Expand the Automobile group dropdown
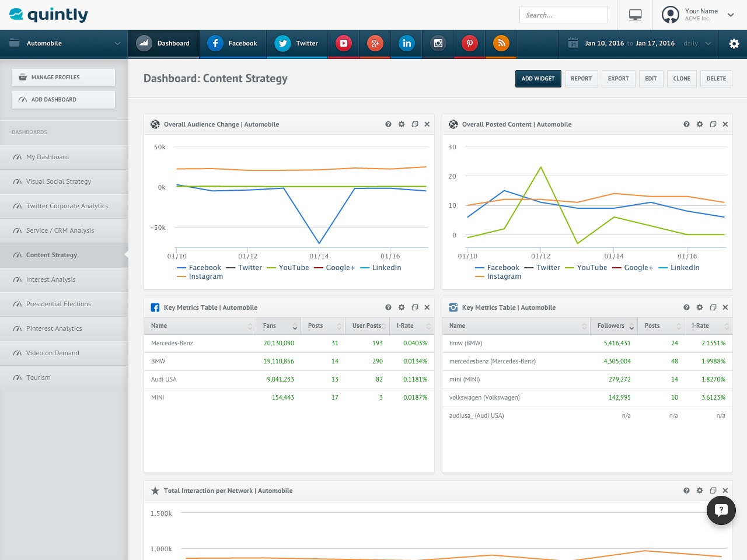The height and width of the screenshot is (560, 747). point(64,44)
